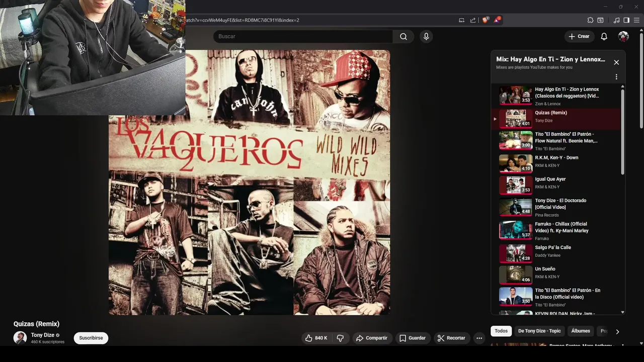Play Salgo Pa' la Calle

(556, 253)
